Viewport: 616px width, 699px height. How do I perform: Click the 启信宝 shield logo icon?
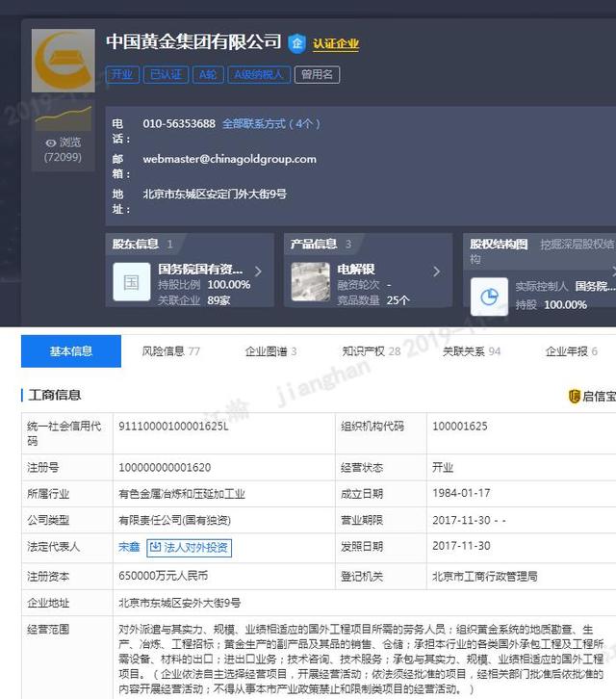pyautogui.click(x=575, y=396)
